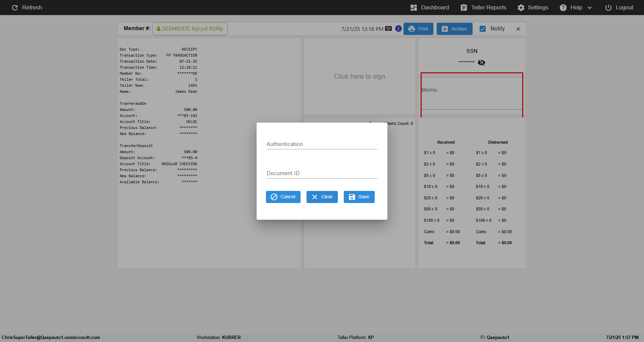644x342 pixels.
Task: Click the 'Click here to sign' area
Action: coord(360,76)
